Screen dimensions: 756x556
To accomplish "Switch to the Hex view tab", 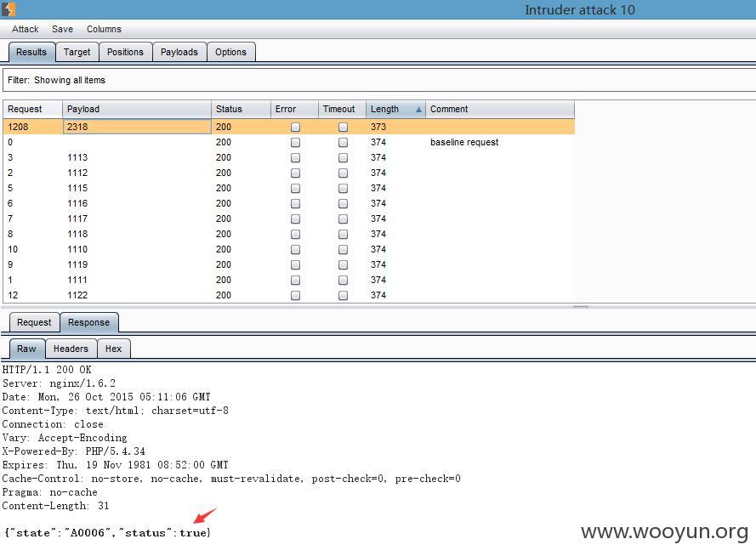I will pyautogui.click(x=113, y=349).
